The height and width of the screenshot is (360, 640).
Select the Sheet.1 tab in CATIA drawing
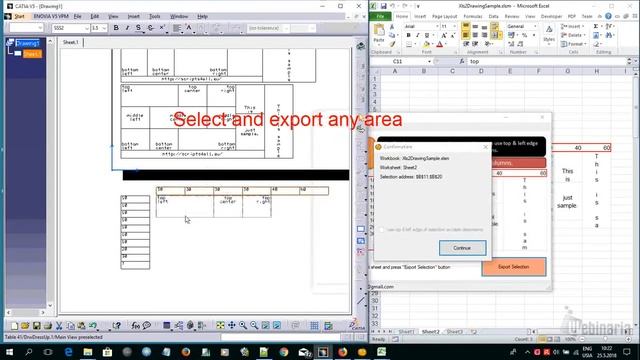click(x=71, y=42)
